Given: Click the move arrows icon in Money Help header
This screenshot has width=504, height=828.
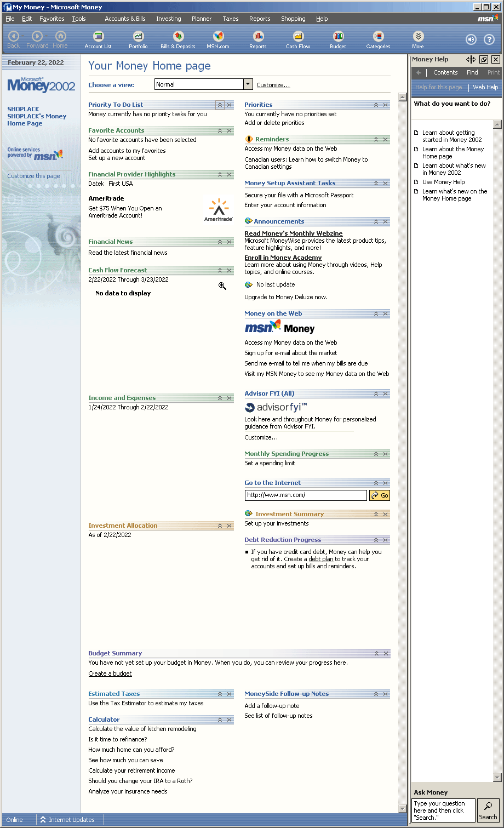Looking at the screenshot, I should (x=471, y=59).
